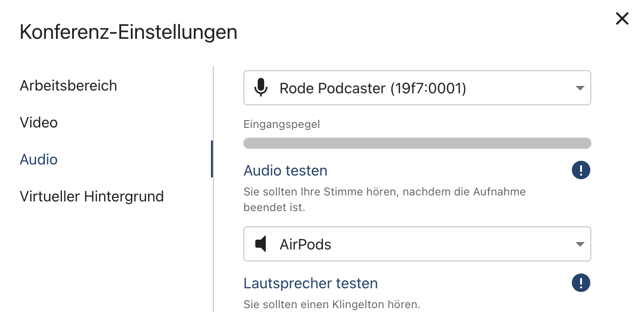Click the info icon next to Audio testen
The width and height of the screenshot is (644, 328).
[x=581, y=170]
